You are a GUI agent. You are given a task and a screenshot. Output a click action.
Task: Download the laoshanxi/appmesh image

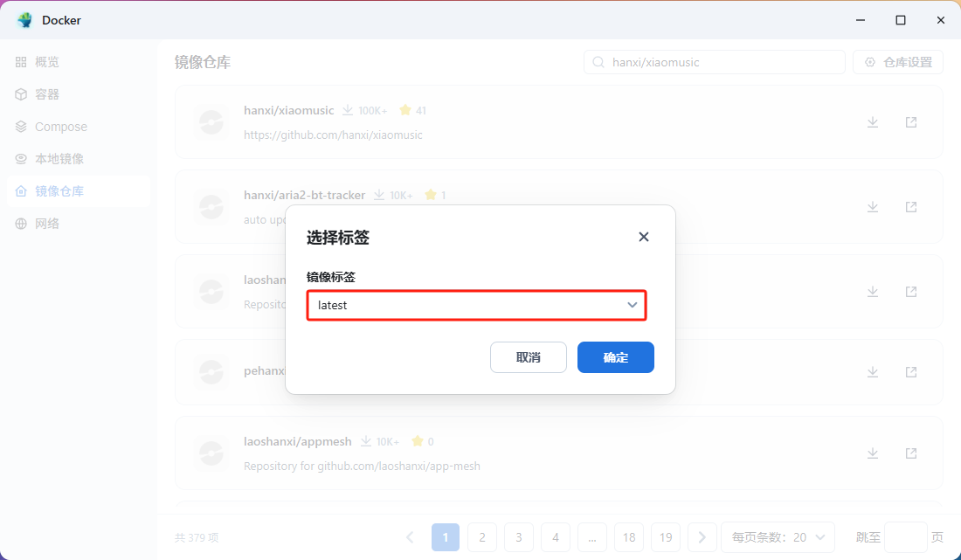tap(873, 453)
